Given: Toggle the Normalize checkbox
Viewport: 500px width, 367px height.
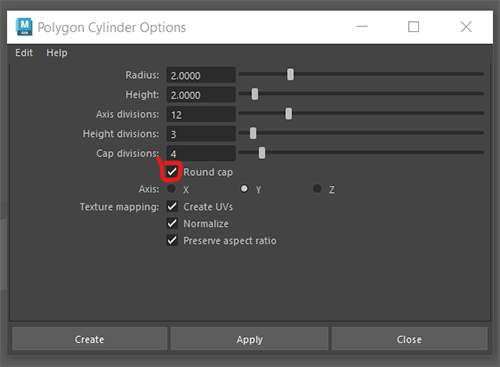Looking at the screenshot, I should click(x=172, y=223).
